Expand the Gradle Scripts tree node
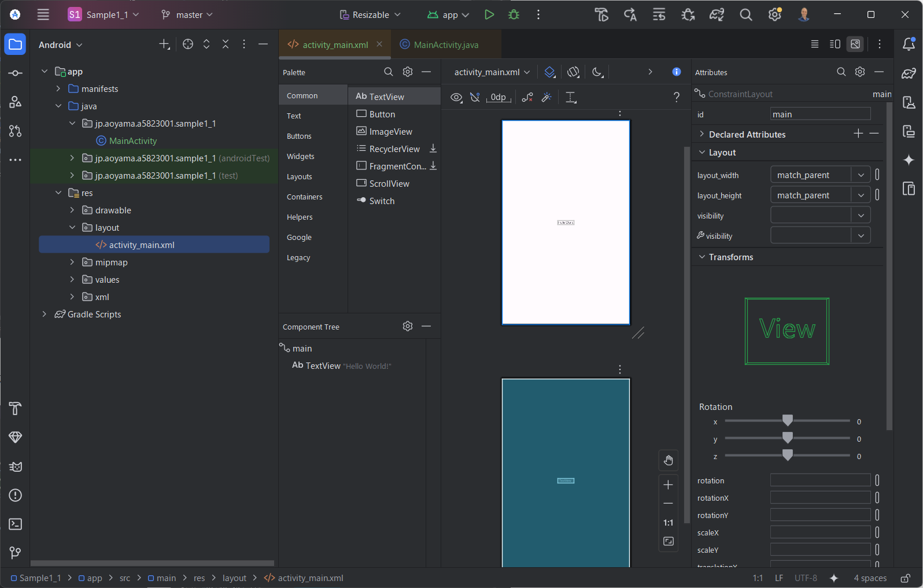 pyautogui.click(x=44, y=314)
